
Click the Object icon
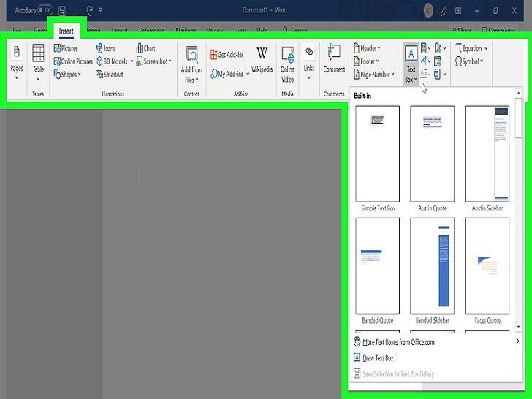click(x=437, y=74)
